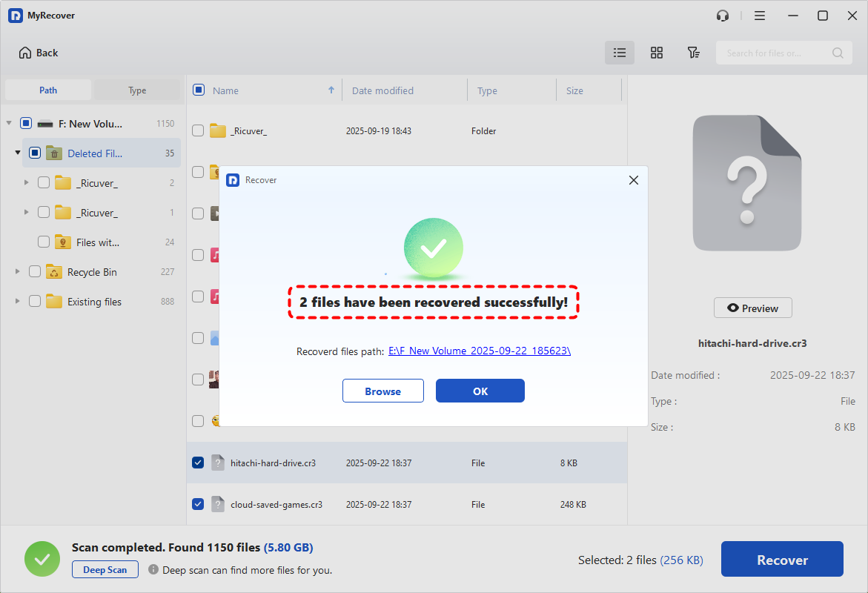The height and width of the screenshot is (593, 868).
Task: Open the recovered files path link
Action: [x=479, y=351]
